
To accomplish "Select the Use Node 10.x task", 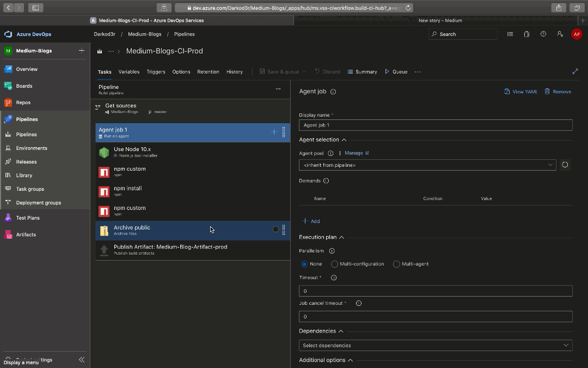I will [x=193, y=152].
